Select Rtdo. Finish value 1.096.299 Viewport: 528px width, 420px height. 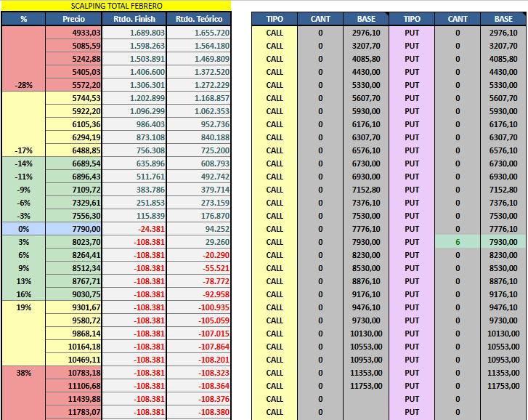point(134,111)
